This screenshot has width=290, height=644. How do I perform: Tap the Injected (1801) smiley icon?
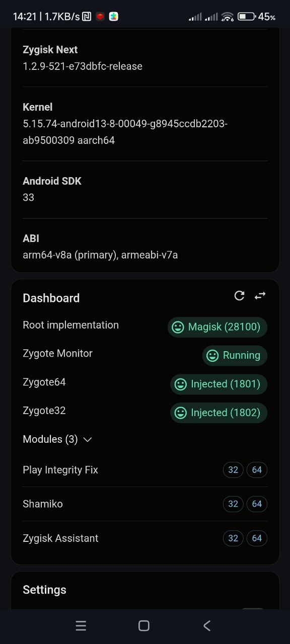click(180, 384)
